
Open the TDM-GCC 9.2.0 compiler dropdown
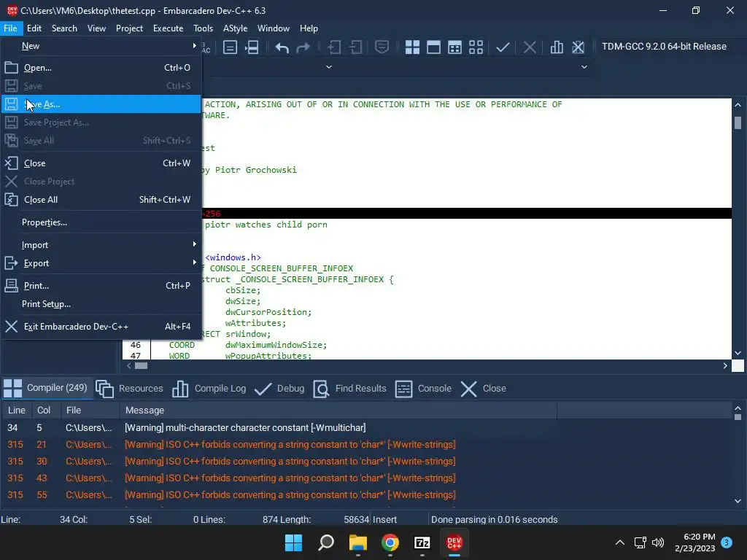click(664, 47)
